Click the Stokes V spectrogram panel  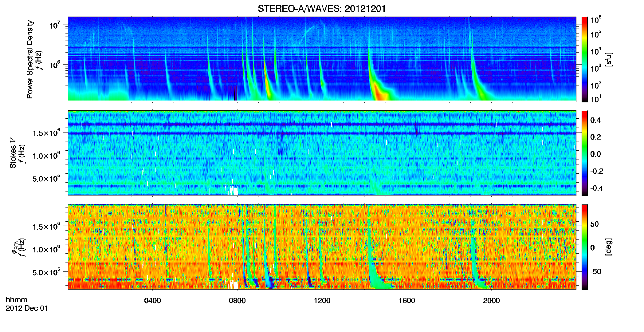[322, 153]
